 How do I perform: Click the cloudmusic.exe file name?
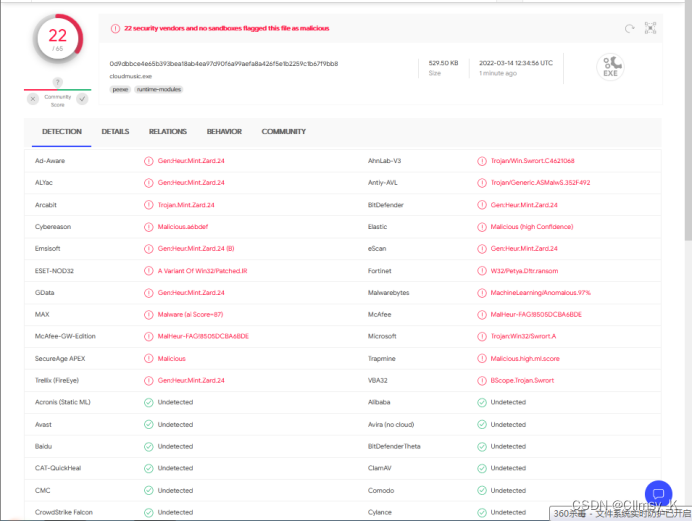(131, 76)
